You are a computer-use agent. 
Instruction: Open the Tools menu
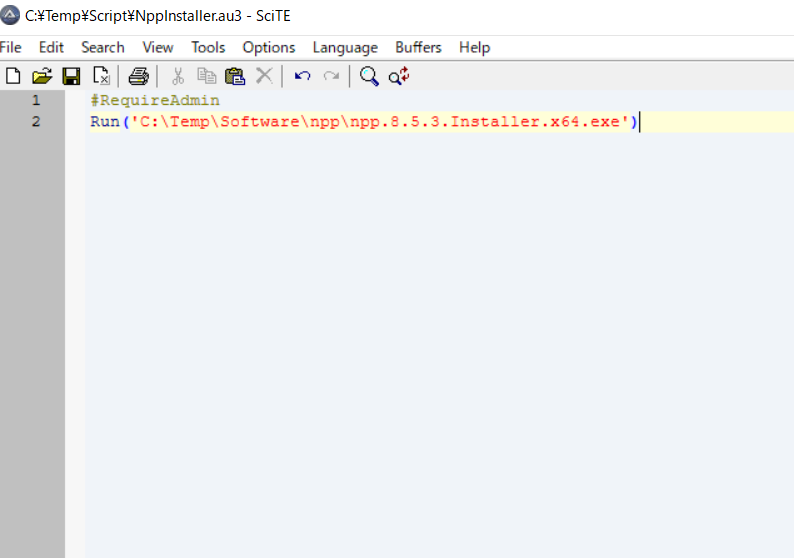coord(208,47)
